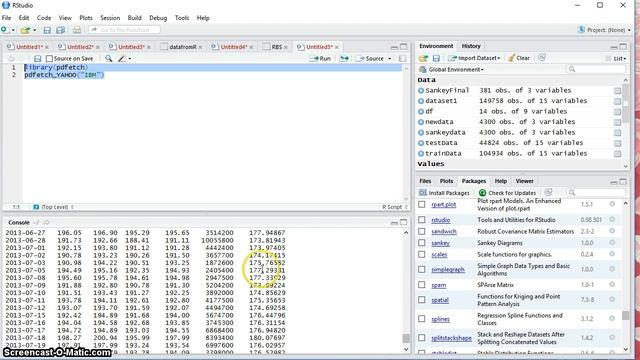Click the Environment load workspace icon
Screen dimensions: 640x360
click(423, 58)
